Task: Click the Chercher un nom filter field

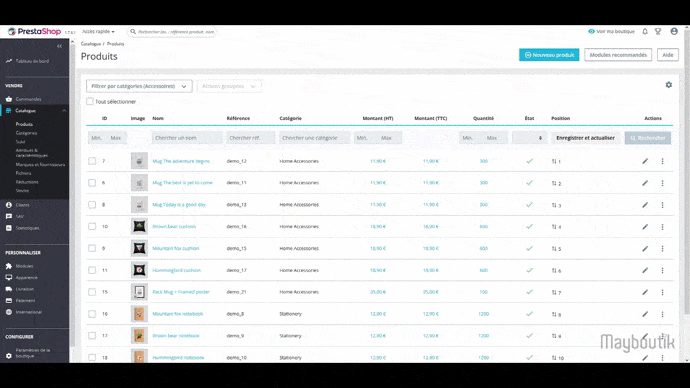Action: pyautogui.click(x=187, y=138)
